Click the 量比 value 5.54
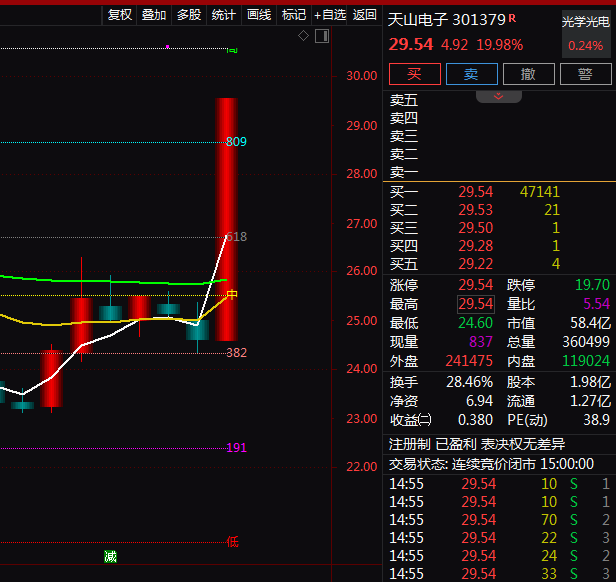Image resolution: width=616 pixels, height=582 pixels. pos(596,304)
